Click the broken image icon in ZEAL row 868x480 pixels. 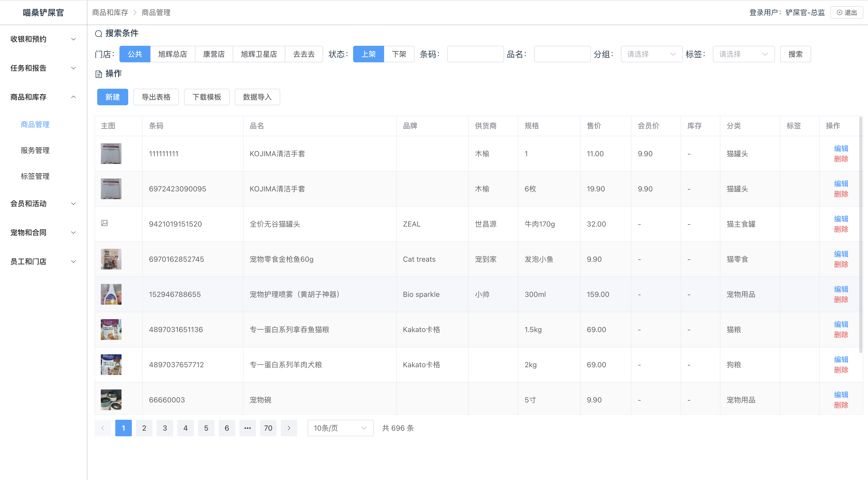(x=104, y=223)
